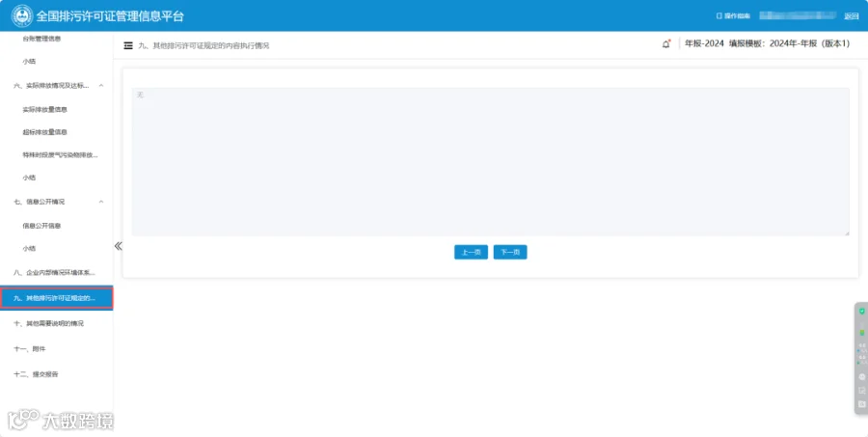Open 小结 below 信息公开信息
Image resolution: width=868 pixels, height=437 pixels.
pos(29,249)
